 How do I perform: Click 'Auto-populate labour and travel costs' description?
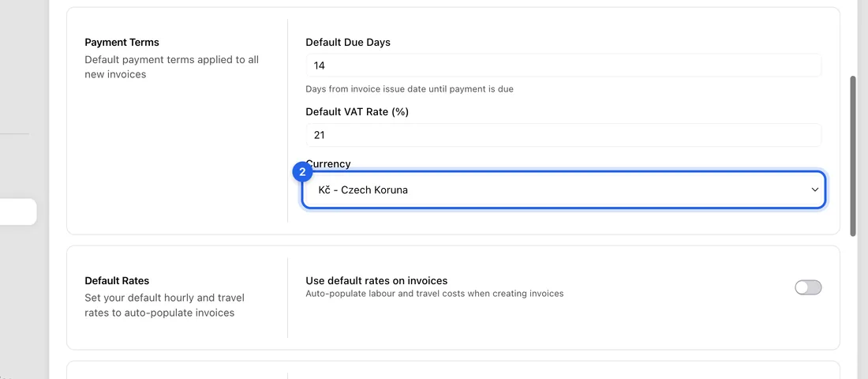(435, 293)
